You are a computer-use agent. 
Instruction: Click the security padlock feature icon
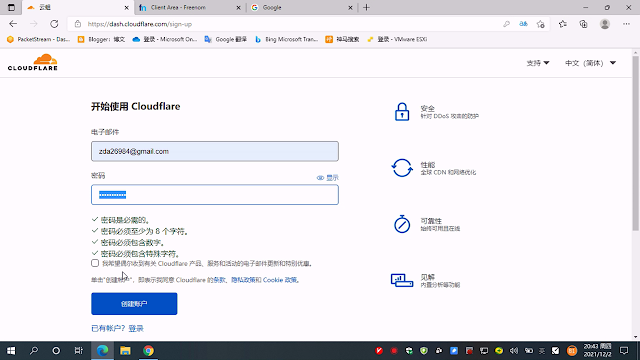(402, 112)
